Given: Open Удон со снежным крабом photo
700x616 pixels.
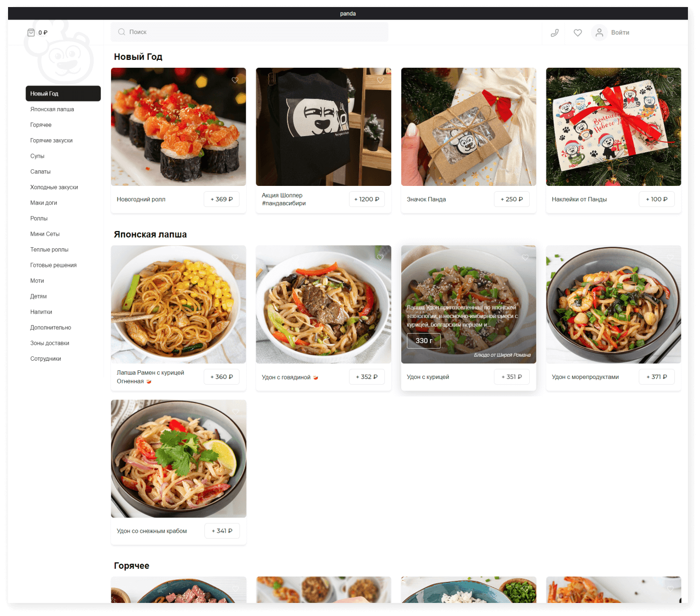Looking at the screenshot, I should pyautogui.click(x=178, y=458).
